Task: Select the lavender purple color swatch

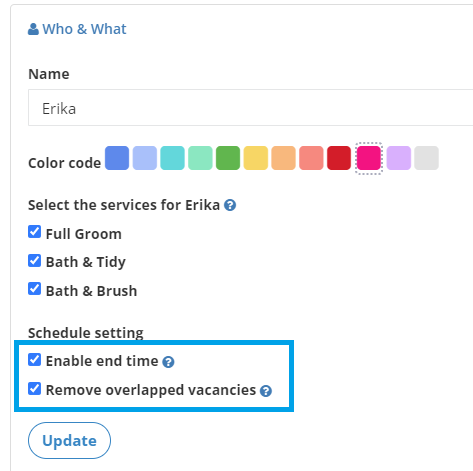Action: tap(399, 158)
